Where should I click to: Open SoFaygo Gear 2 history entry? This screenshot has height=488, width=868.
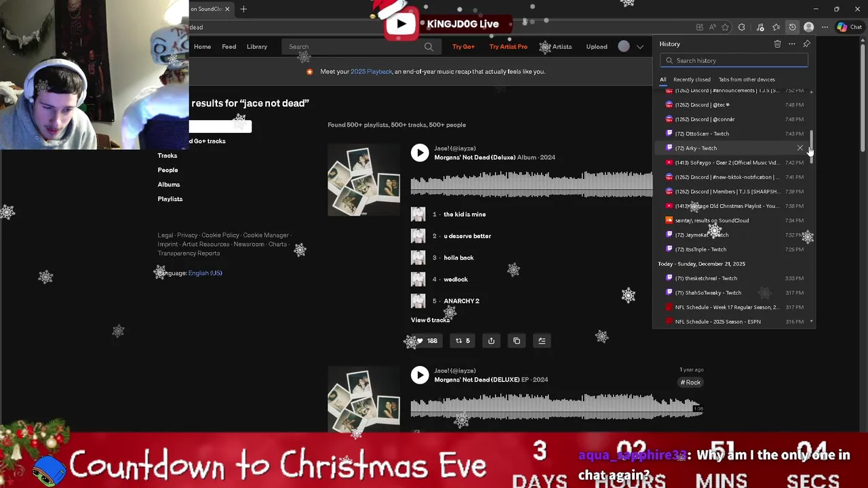pyautogui.click(x=734, y=163)
